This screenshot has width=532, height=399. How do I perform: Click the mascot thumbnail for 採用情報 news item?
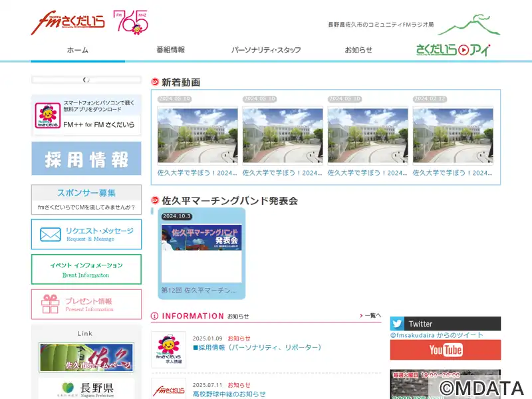click(169, 350)
